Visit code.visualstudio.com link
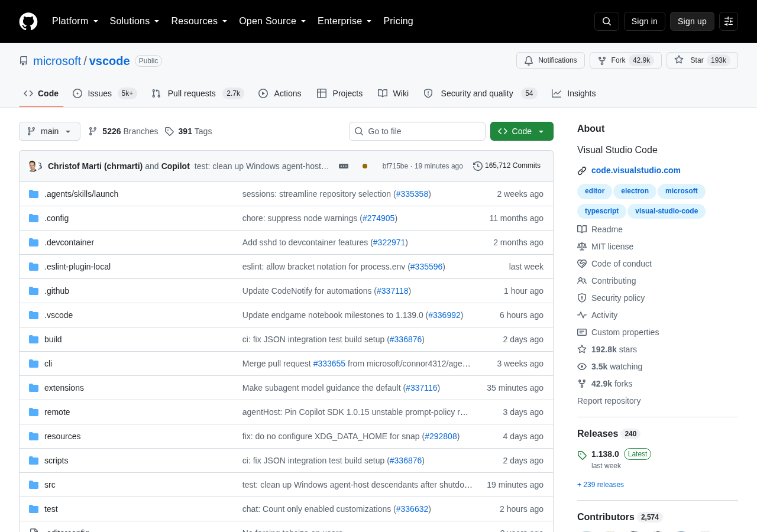The height and width of the screenshot is (532, 757). [636, 170]
